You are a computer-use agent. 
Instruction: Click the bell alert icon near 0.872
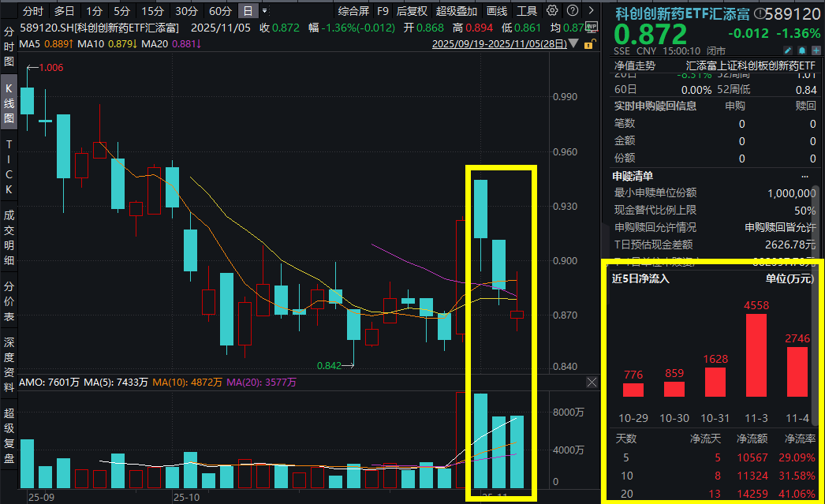point(802,50)
